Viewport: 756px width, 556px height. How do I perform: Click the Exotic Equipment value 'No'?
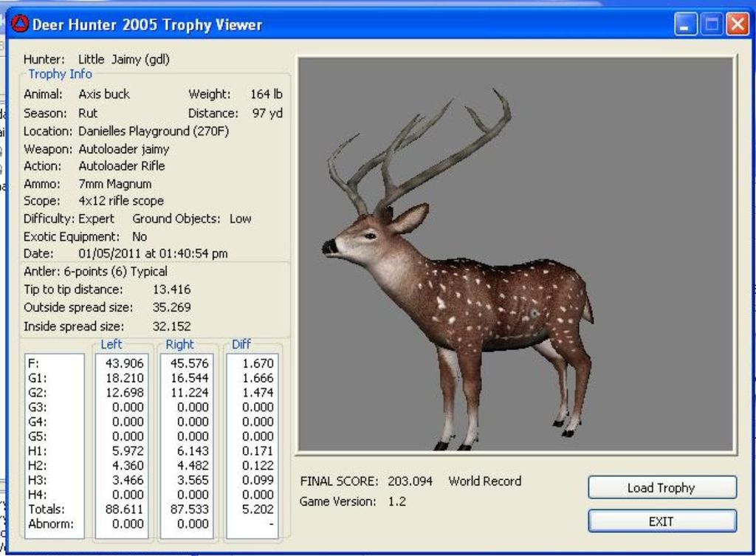coord(140,237)
